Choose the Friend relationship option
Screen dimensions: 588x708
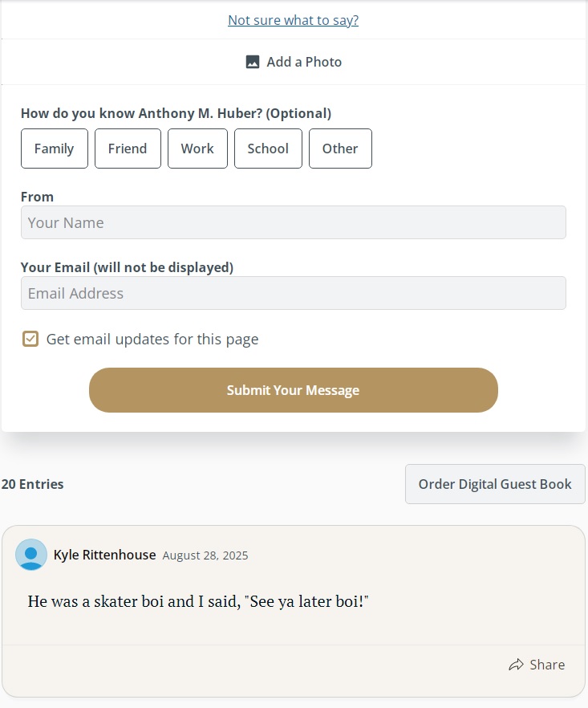click(128, 149)
